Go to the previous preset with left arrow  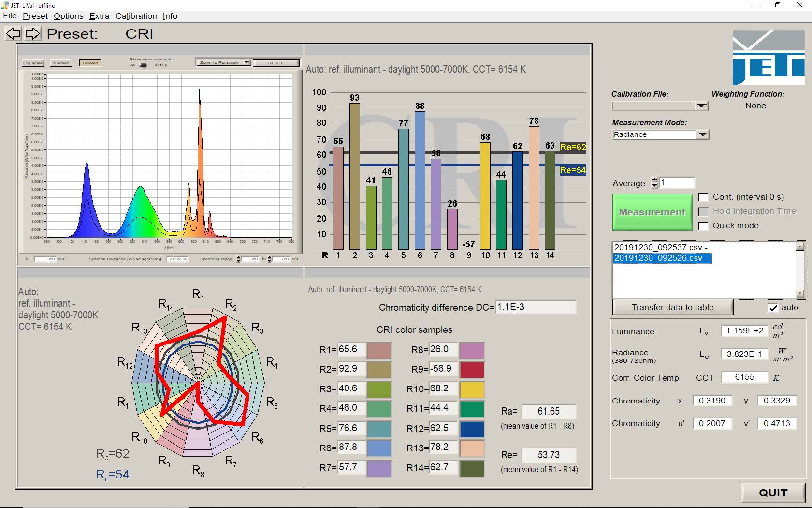point(14,33)
